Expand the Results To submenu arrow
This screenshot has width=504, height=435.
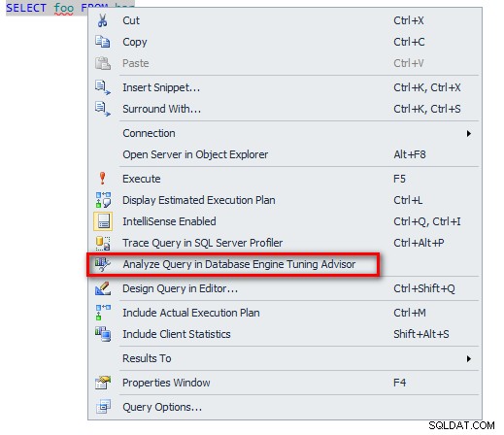pos(468,358)
